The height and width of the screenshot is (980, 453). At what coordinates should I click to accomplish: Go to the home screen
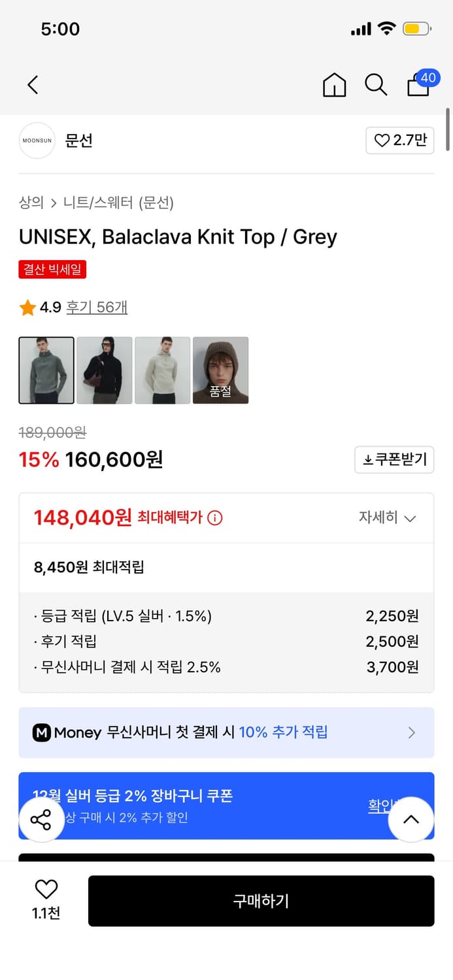click(x=334, y=85)
